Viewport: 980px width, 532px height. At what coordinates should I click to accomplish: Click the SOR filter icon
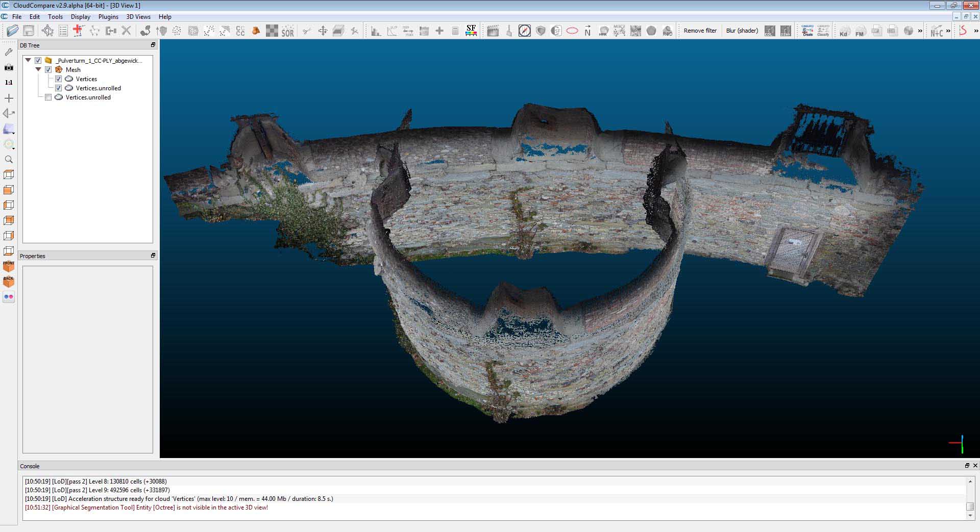pyautogui.click(x=288, y=31)
